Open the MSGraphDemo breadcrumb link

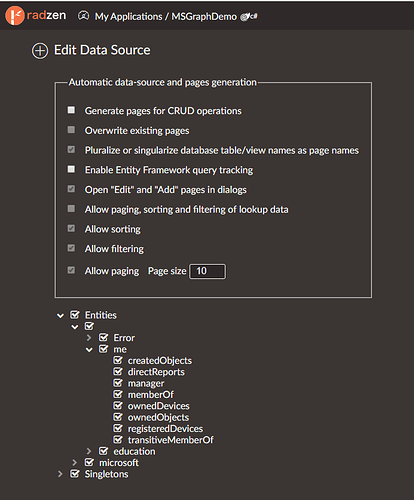click(204, 16)
